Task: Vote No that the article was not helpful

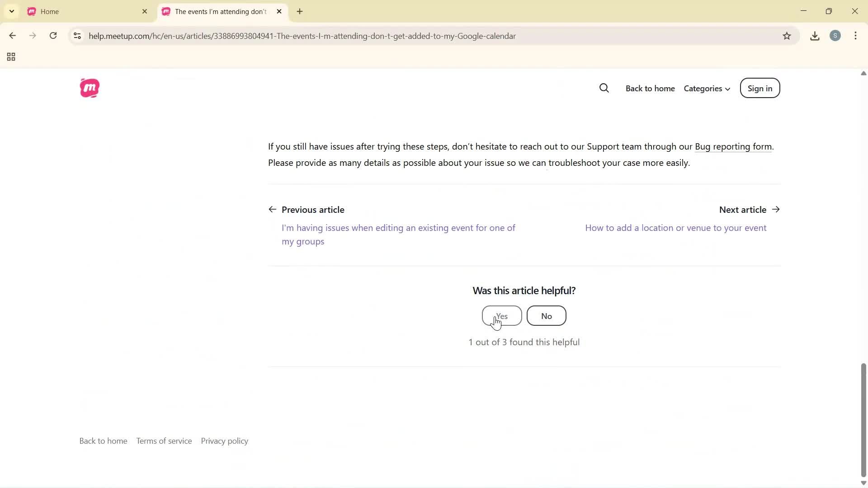Action: [546, 316]
